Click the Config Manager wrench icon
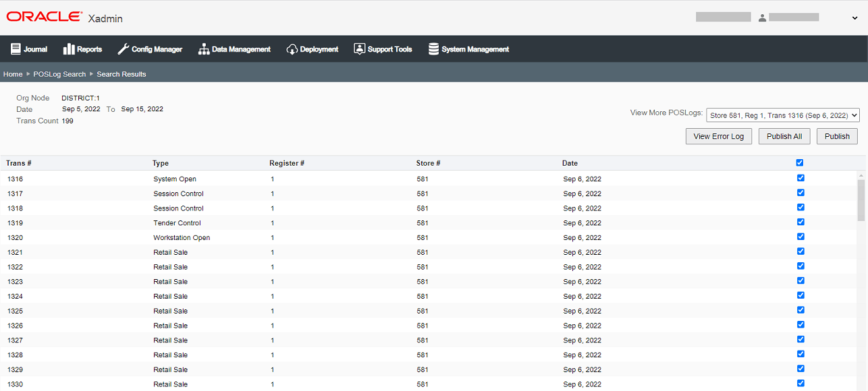Viewport: 868px width, 391px height. (123, 49)
